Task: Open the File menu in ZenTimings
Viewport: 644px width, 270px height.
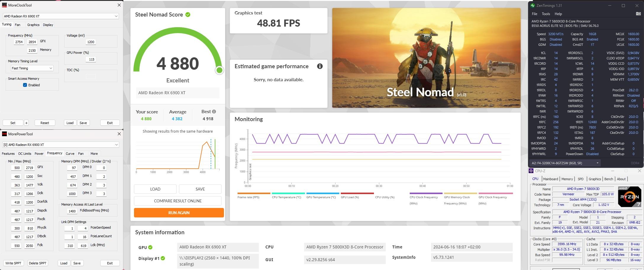Action: point(535,14)
